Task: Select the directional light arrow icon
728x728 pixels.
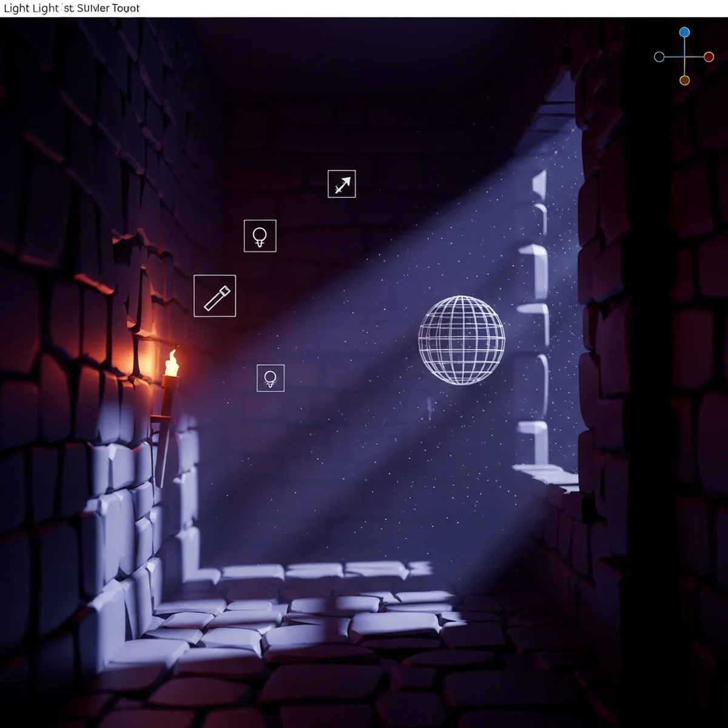Action: [x=342, y=184]
